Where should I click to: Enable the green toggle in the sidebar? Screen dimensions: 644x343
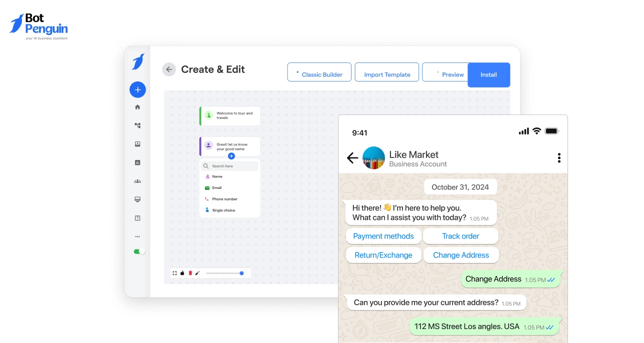pyautogui.click(x=138, y=251)
